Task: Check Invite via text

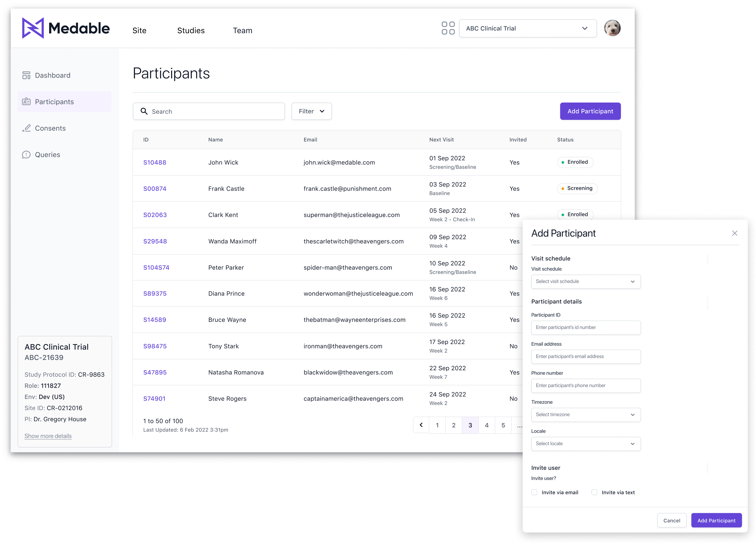Action: tap(594, 492)
